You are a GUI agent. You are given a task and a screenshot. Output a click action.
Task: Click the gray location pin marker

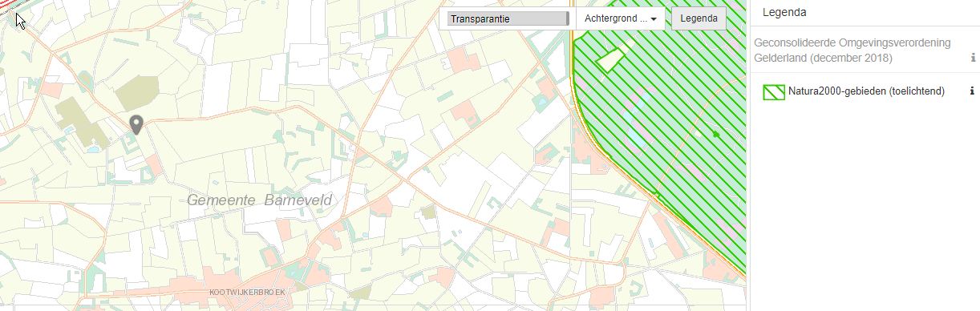coord(137,124)
